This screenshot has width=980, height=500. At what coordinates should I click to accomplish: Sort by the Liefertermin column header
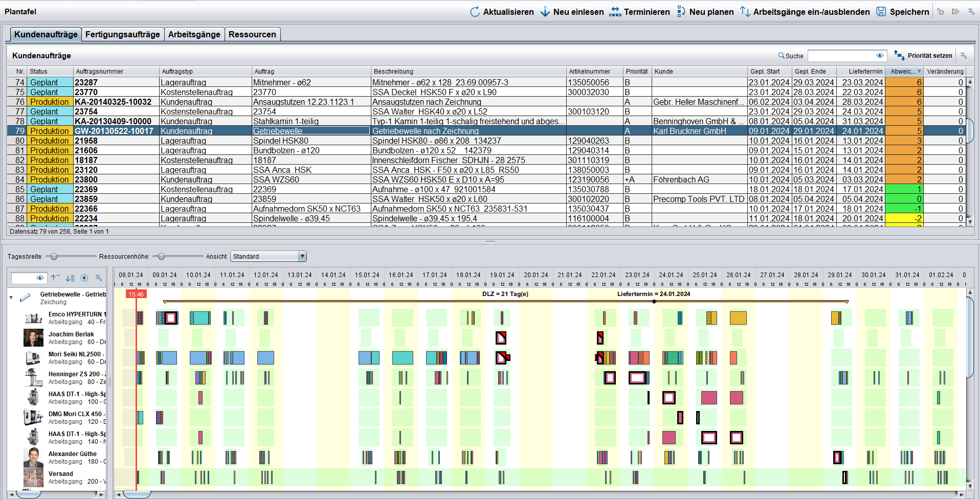862,71
